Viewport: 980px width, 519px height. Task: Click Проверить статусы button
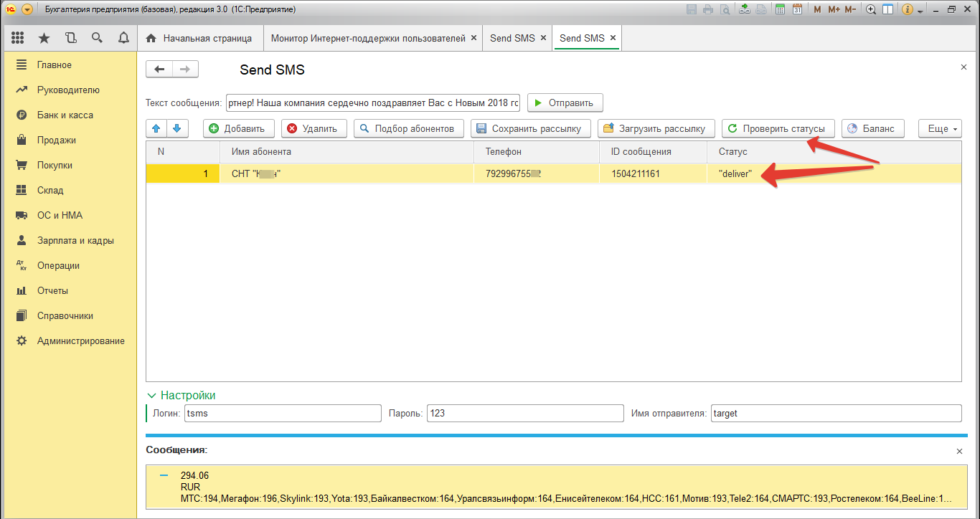coord(778,128)
